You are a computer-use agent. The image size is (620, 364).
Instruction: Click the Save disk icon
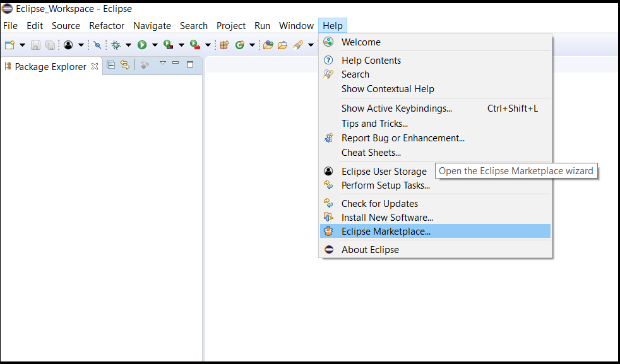tap(35, 45)
